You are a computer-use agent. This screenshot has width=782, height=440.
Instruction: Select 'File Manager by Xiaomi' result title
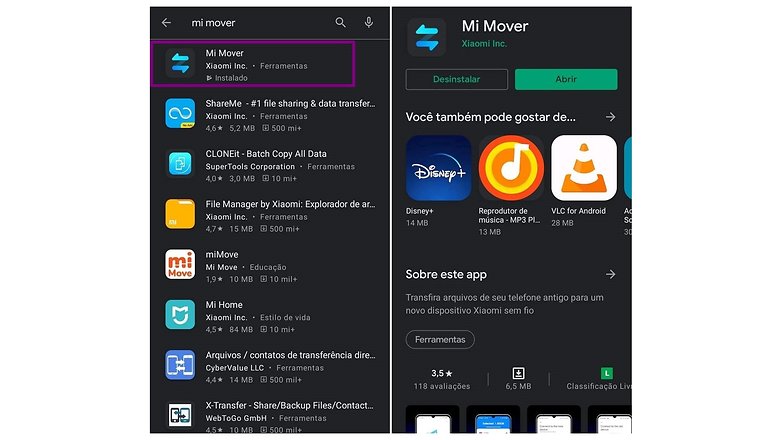(290, 204)
